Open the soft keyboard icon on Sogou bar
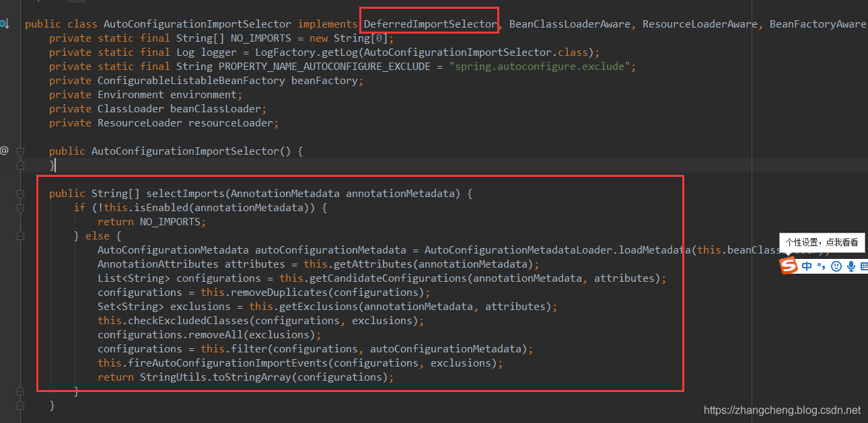868x423 pixels. pos(864,266)
